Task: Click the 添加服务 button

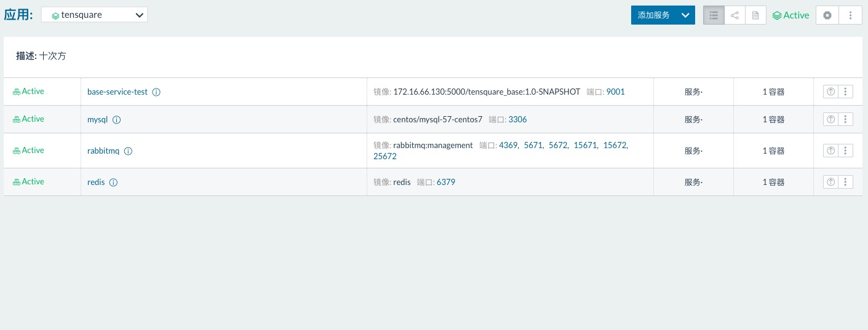Action: coord(653,15)
